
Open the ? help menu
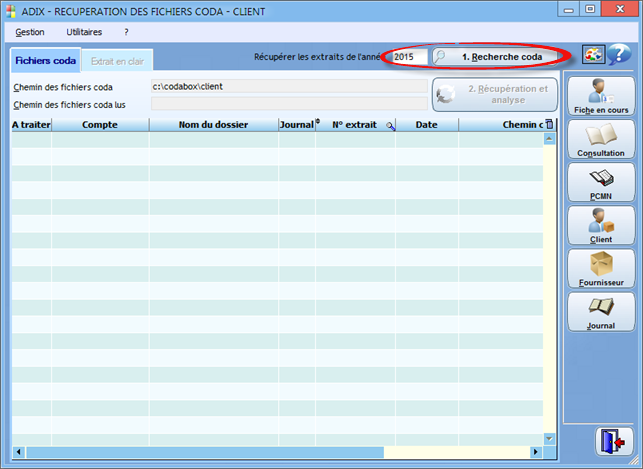(126, 32)
